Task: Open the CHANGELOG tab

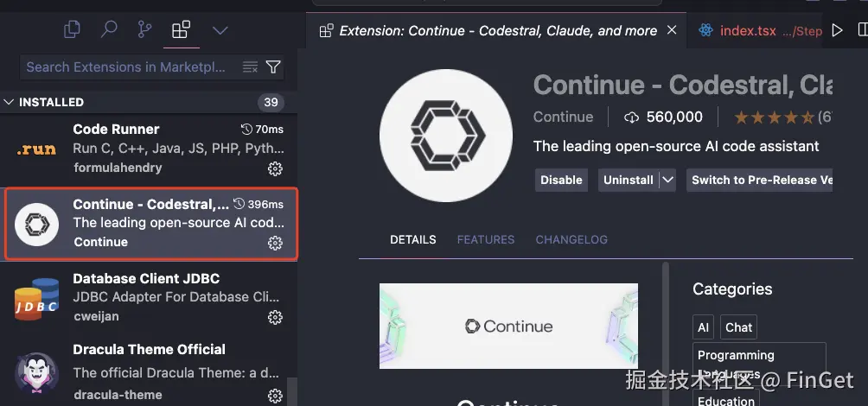Action: [571, 239]
